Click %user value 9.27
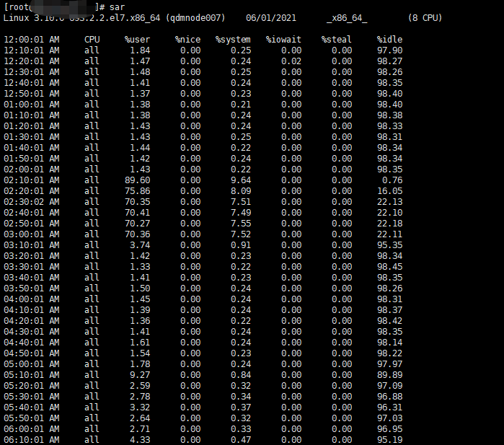The image size is (504, 445). tap(140, 375)
